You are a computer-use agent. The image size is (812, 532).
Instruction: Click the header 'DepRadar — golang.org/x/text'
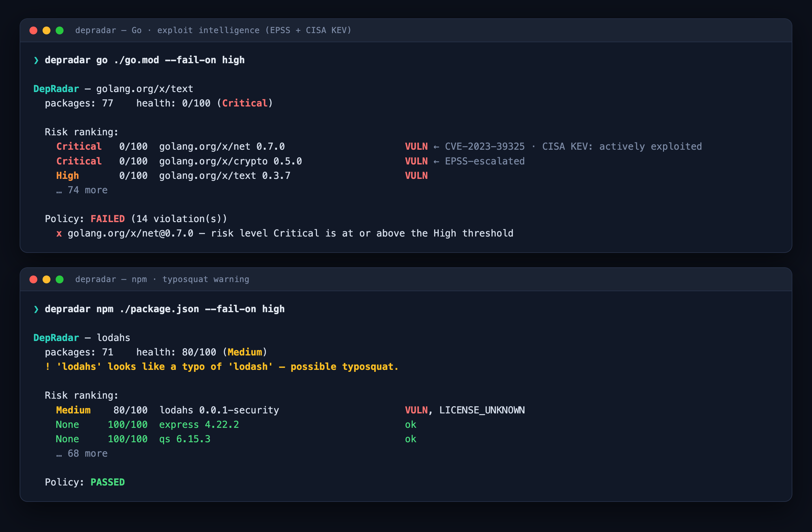coord(113,89)
